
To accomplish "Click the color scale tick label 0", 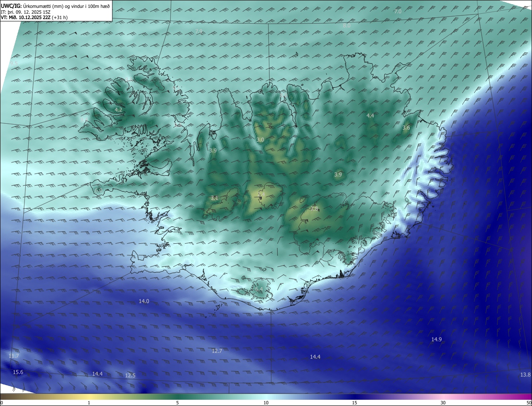I will (2, 403).
